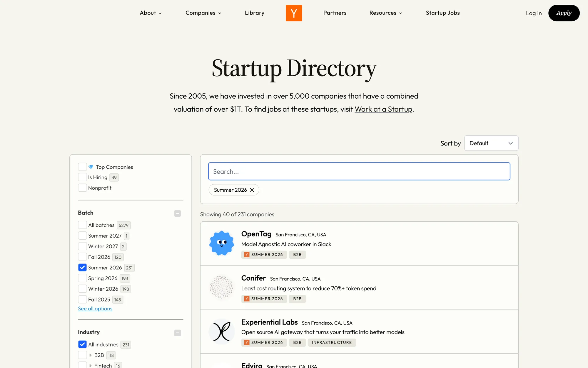
Task: Open Startup Jobs in the navigation
Action: tap(443, 13)
